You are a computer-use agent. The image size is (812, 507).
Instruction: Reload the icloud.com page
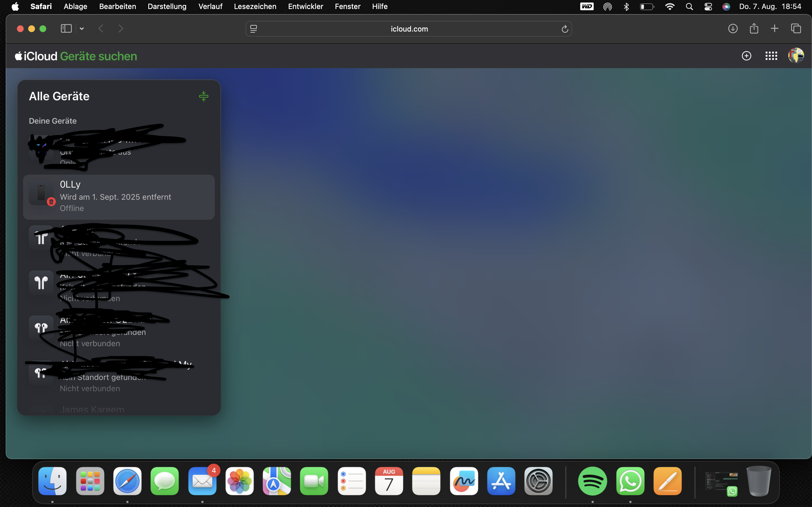565,29
